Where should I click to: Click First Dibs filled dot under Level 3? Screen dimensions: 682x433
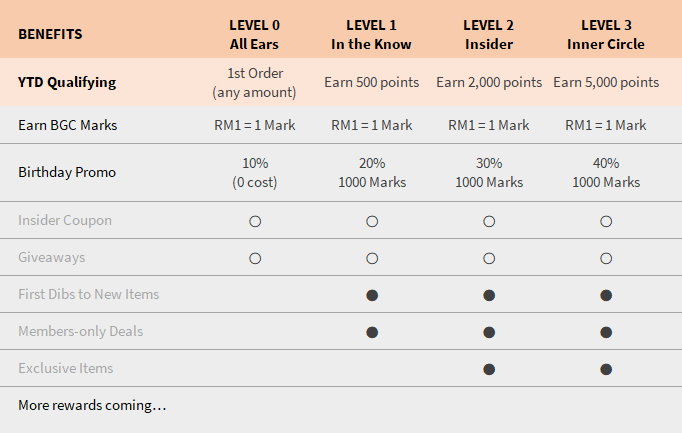point(606,295)
